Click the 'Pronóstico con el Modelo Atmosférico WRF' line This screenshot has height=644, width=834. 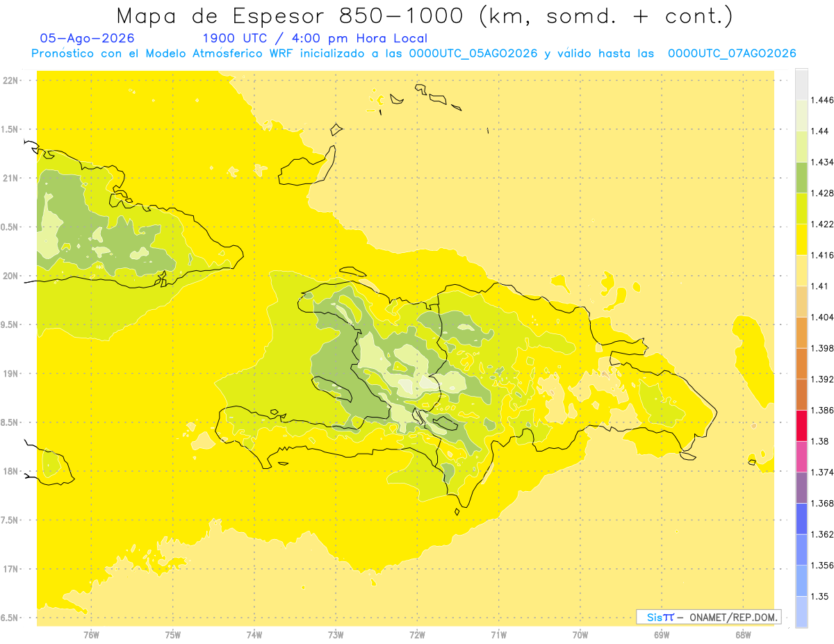click(x=414, y=53)
